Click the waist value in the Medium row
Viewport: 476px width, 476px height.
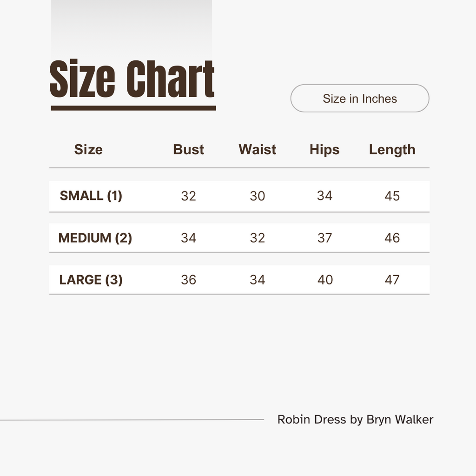coord(258,238)
